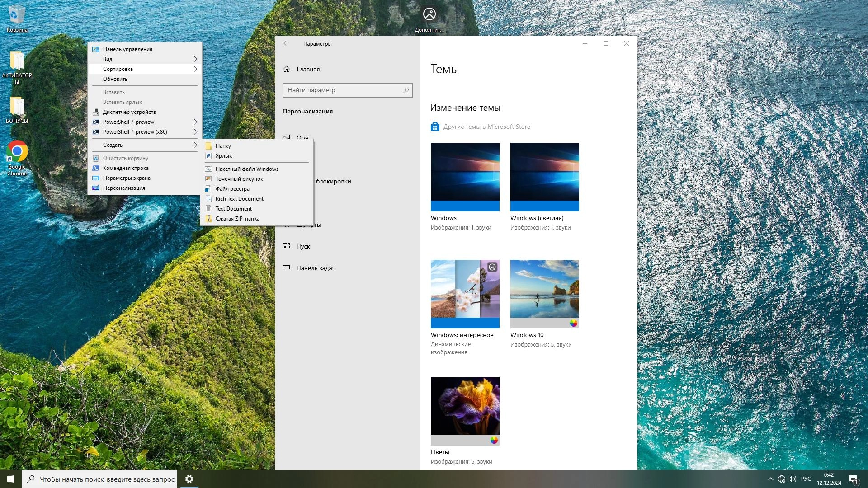Click the Windows Start button
The height and width of the screenshot is (488, 868).
(x=11, y=479)
